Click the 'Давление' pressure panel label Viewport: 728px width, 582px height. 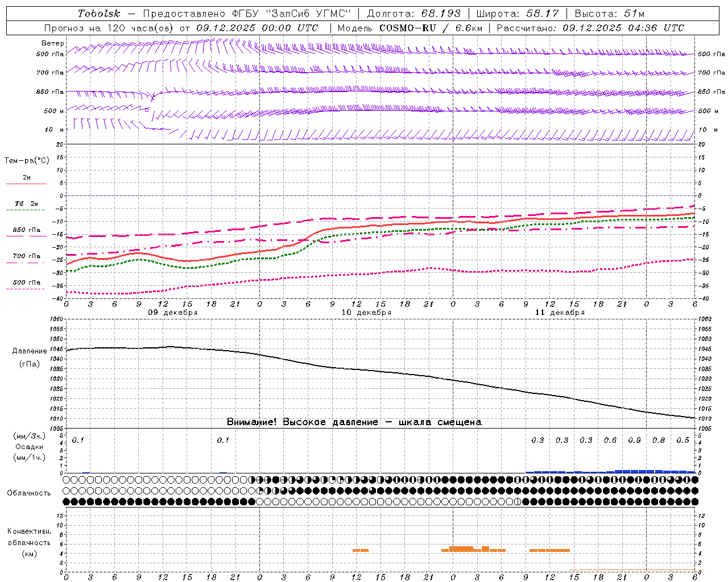30,351
